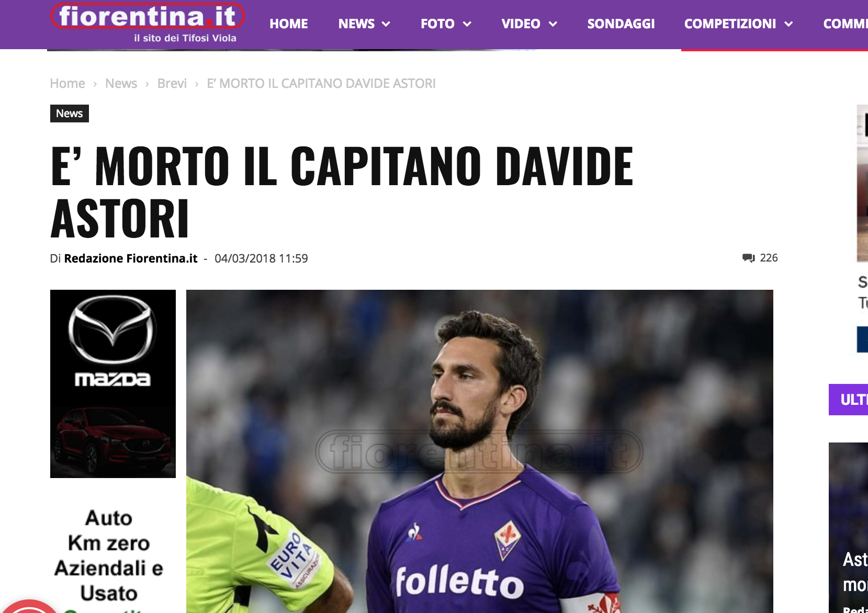Click the Auto Km zero advertisement text

[x=109, y=555]
